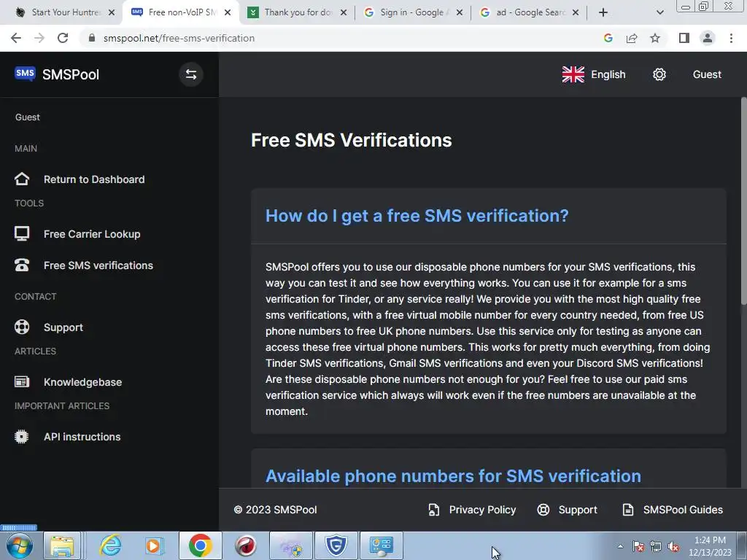
Task: Launch Internet Explorer from taskbar
Action: pyautogui.click(x=110, y=545)
